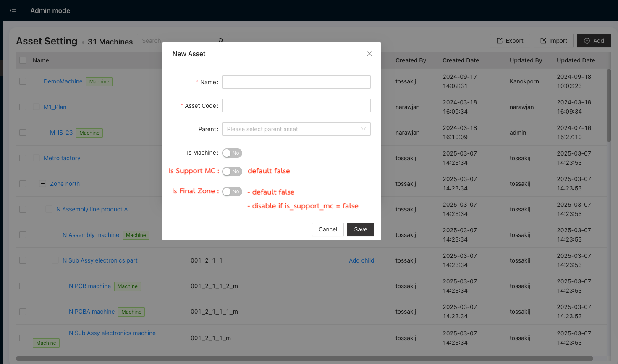This screenshot has width=618, height=364.
Task: Click the Add child link
Action: click(x=361, y=260)
